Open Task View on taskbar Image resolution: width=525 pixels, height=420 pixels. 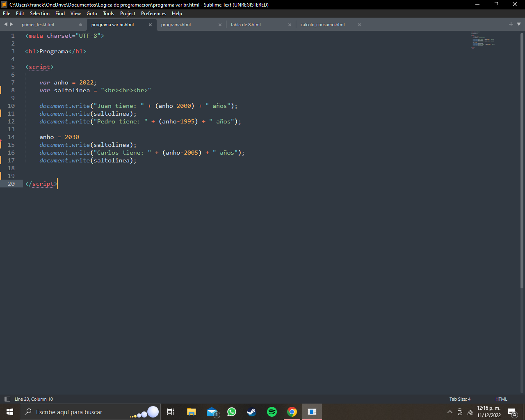tap(171, 412)
